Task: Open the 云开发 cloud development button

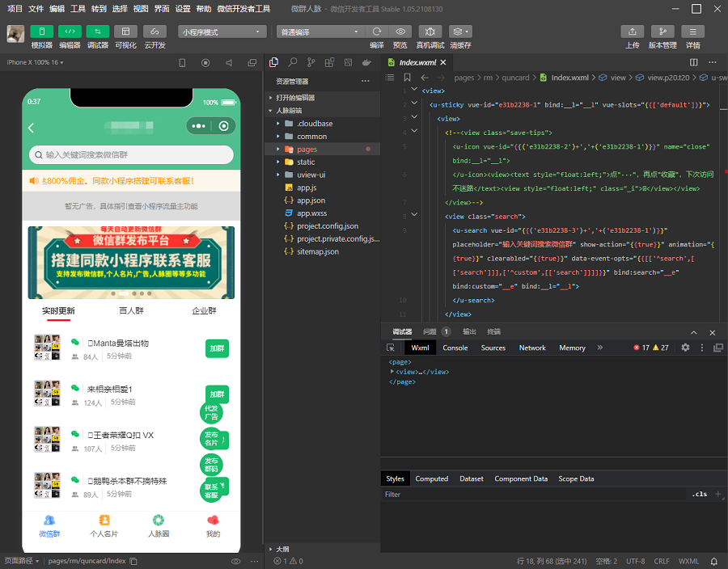Action: pyautogui.click(x=154, y=32)
